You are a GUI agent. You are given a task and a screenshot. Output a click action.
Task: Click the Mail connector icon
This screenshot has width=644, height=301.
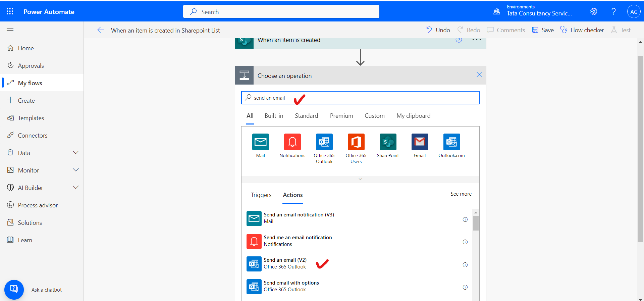coord(261,142)
